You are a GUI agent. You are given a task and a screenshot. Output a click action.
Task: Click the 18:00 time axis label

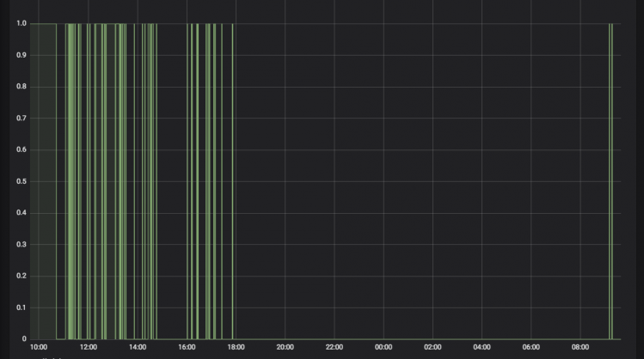tap(236, 347)
